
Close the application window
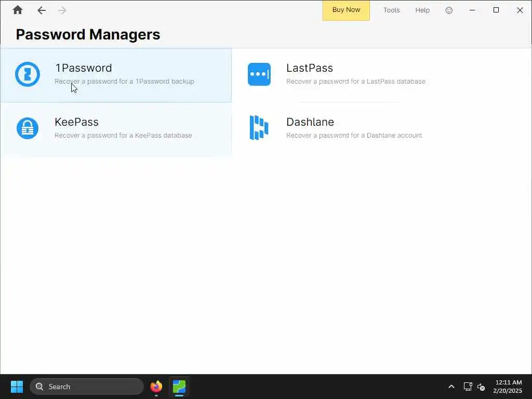click(520, 10)
